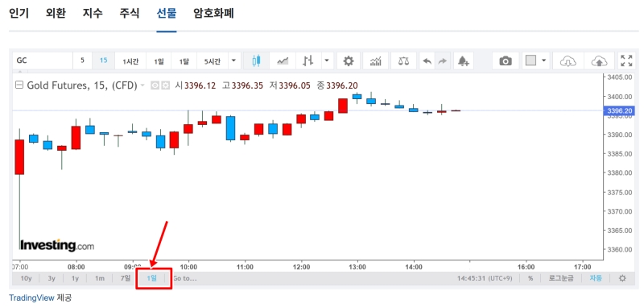
Task: Select 5 minute interval
Action: click(83, 60)
